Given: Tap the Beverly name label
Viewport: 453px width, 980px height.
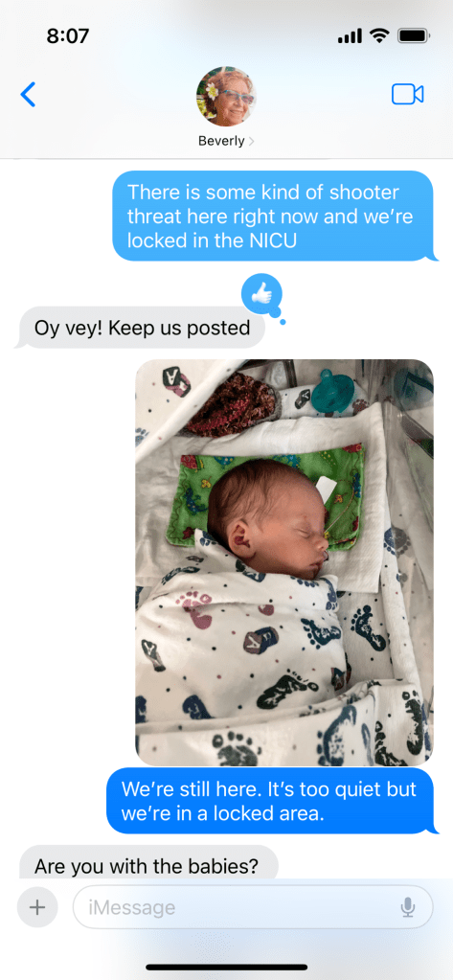Looking at the screenshot, I should click(x=221, y=141).
